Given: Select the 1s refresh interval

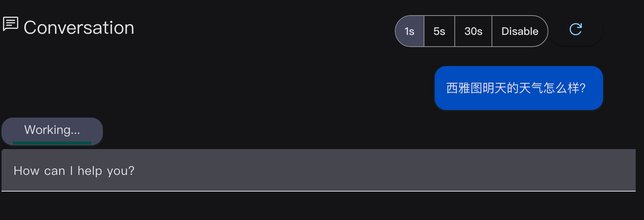Looking at the screenshot, I should pyautogui.click(x=410, y=31).
